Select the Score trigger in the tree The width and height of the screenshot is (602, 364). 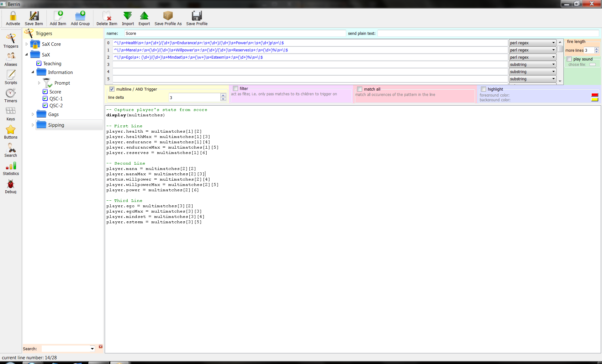[x=55, y=92]
